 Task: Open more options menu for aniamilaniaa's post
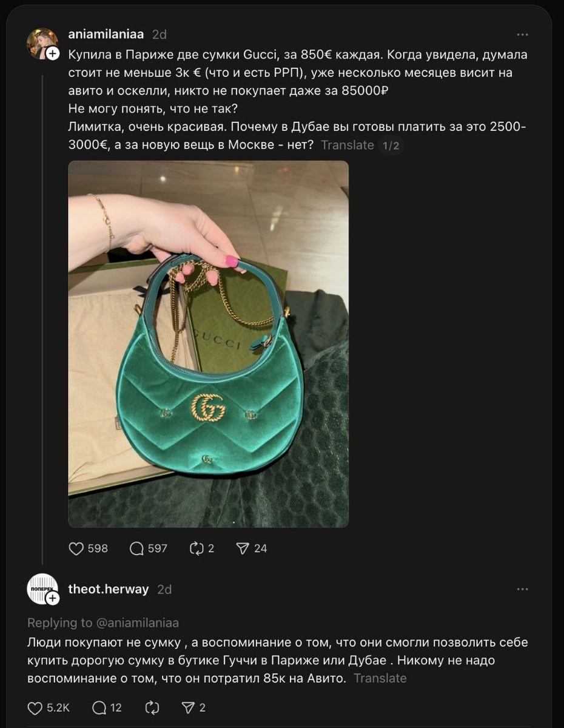[522, 35]
